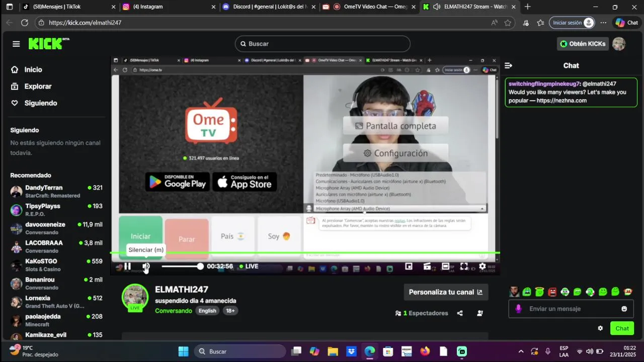Start clip creation with clapper icon

coord(427,266)
